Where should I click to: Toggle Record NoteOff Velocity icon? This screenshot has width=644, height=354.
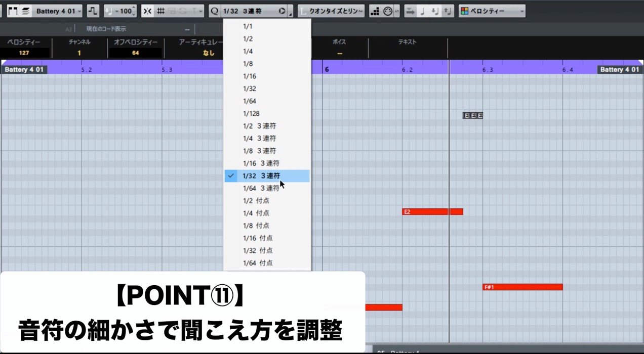(447, 11)
